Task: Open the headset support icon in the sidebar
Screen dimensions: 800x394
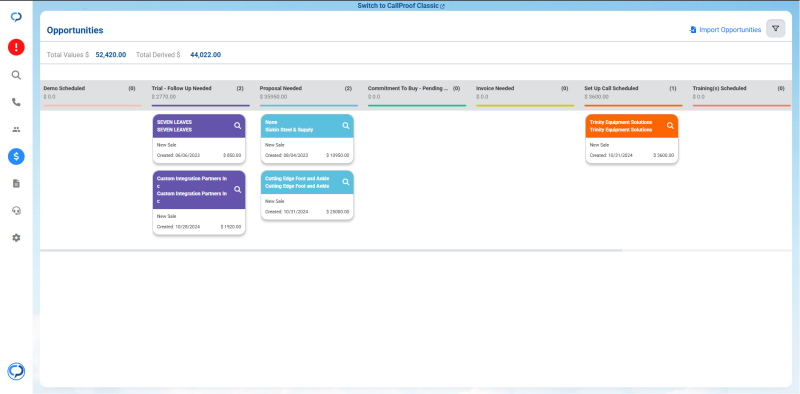Action: 16,210
